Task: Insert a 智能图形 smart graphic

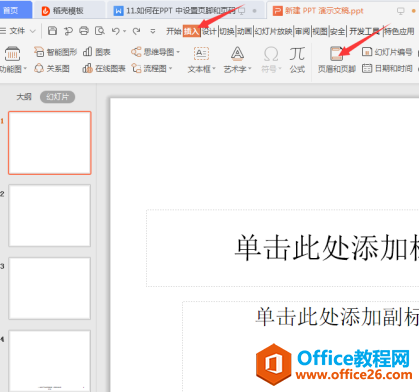Action: (x=55, y=52)
